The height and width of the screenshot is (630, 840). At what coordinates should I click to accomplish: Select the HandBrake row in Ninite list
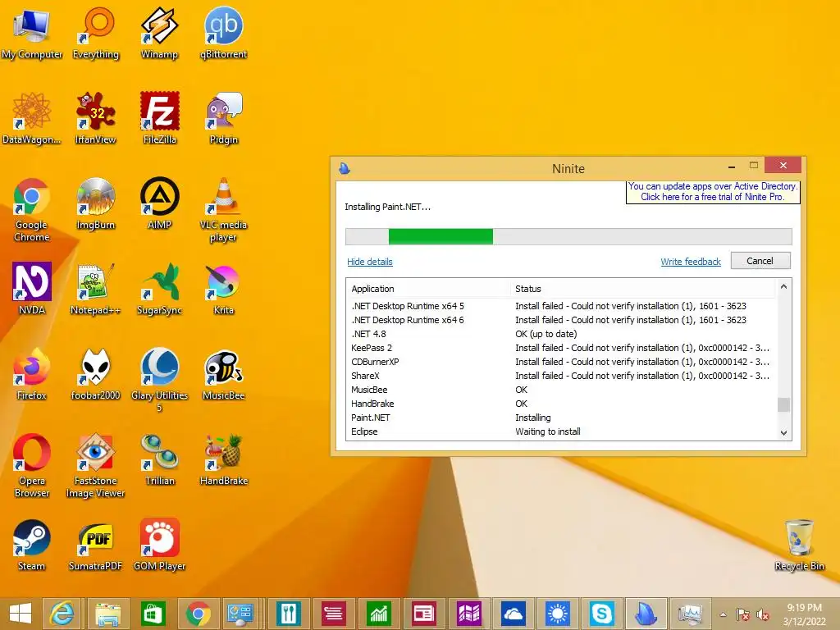pos(561,404)
